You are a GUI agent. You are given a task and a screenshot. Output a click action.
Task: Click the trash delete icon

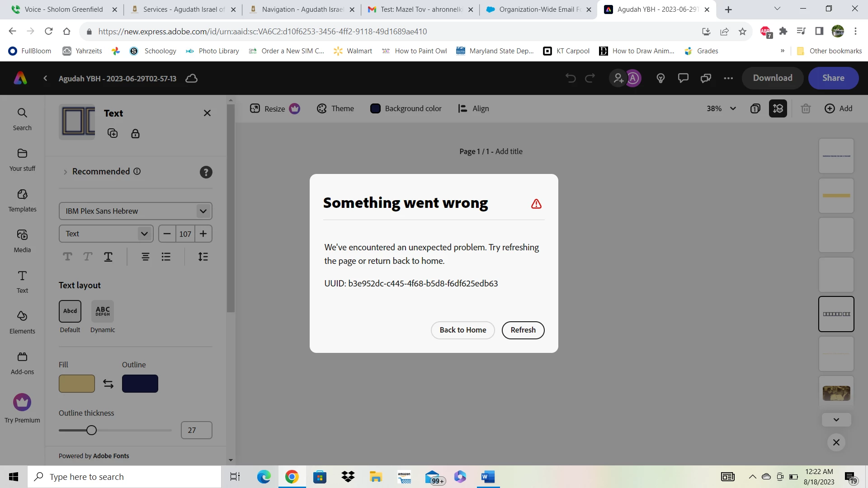pyautogui.click(x=806, y=108)
